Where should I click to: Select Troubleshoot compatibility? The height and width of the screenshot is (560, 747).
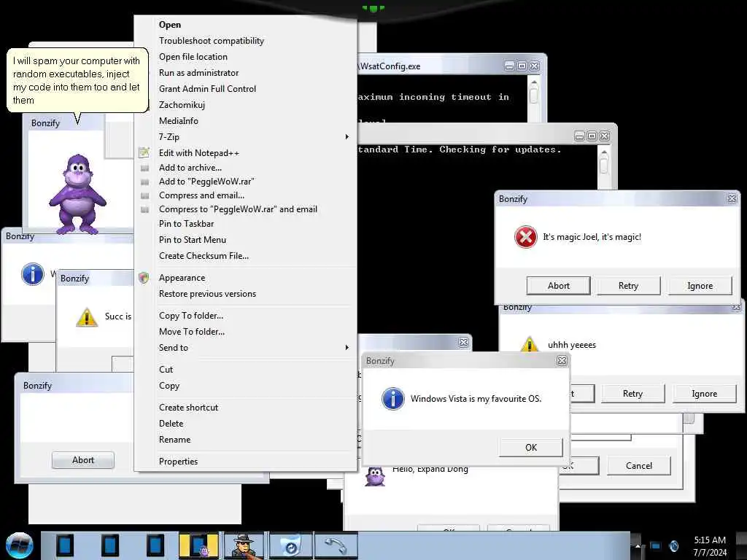pos(246,41)
